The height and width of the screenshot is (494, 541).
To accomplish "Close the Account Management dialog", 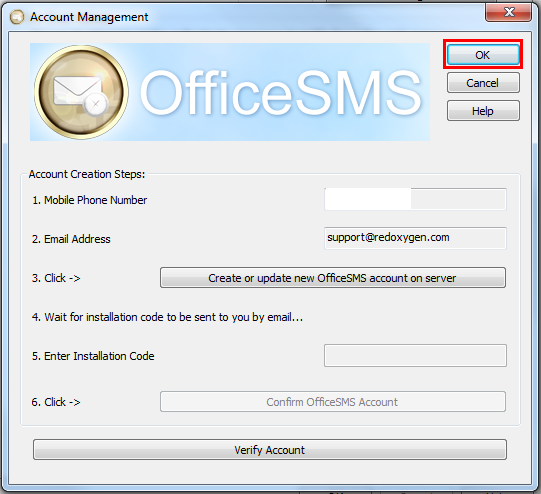I will (x=508, y=12).
